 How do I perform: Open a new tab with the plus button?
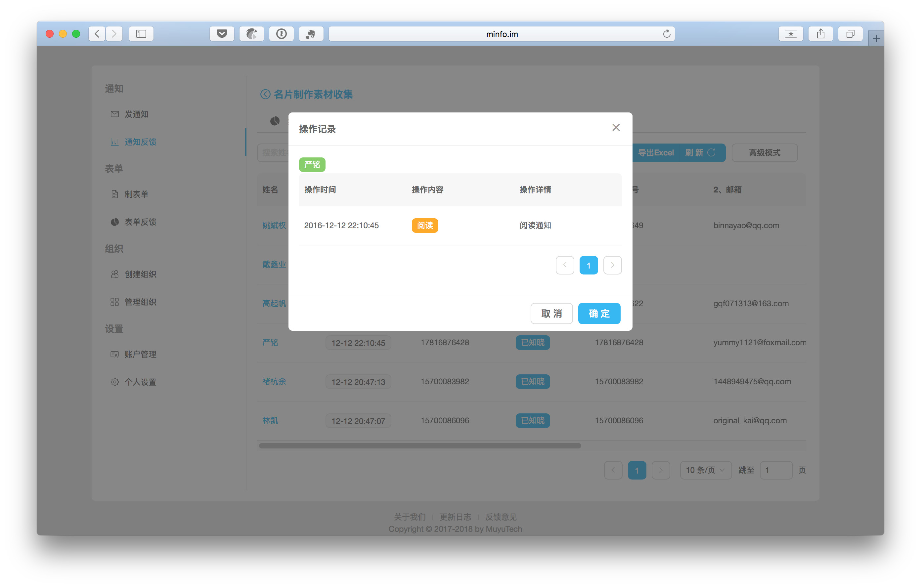(x=876, y=39)
